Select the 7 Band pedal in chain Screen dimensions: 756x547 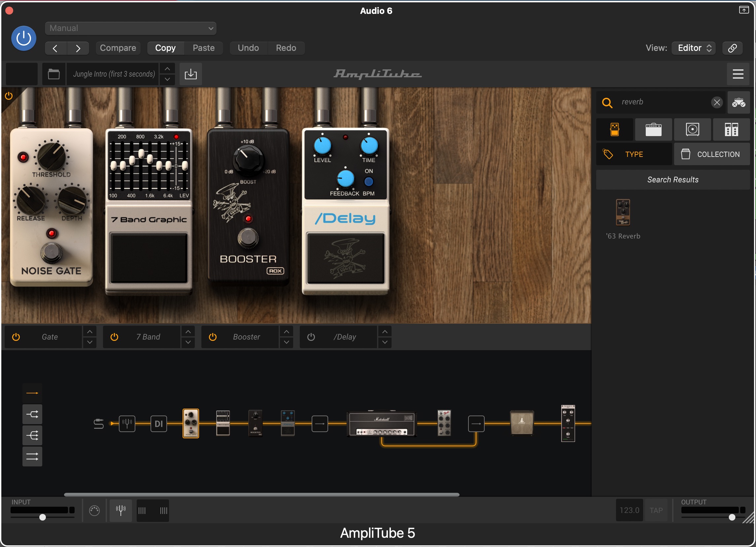223,423
